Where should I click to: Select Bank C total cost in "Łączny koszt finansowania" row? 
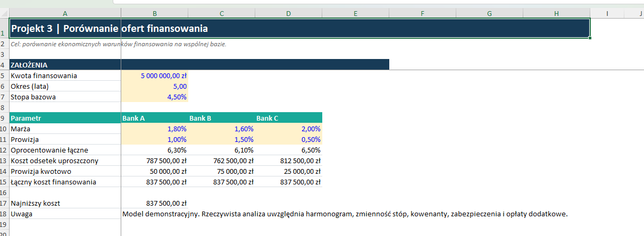click(288, 182)
